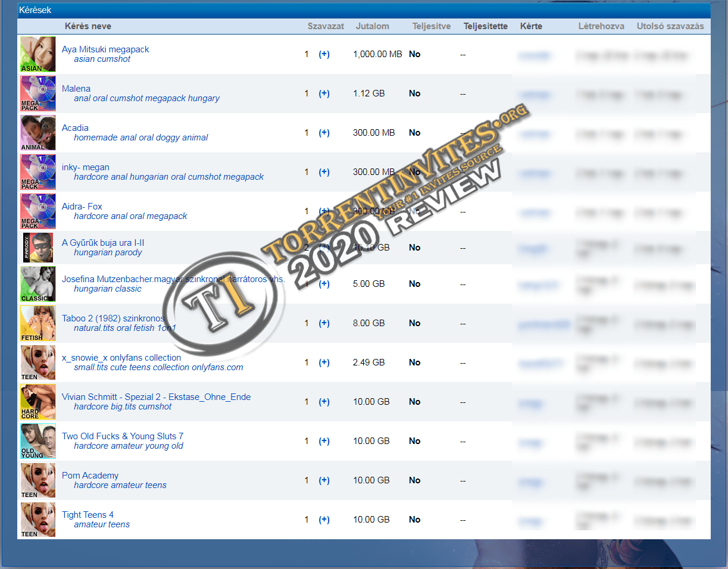Select the 'No' status in the Malena row
Image resolution: width=728 pixels, height=569 pixels.
tap(415, 93)
